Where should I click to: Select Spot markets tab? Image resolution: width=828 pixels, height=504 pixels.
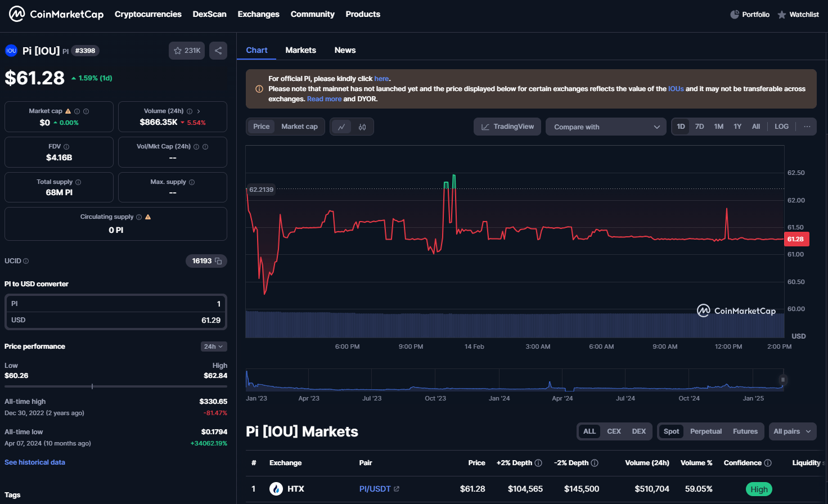671,431
